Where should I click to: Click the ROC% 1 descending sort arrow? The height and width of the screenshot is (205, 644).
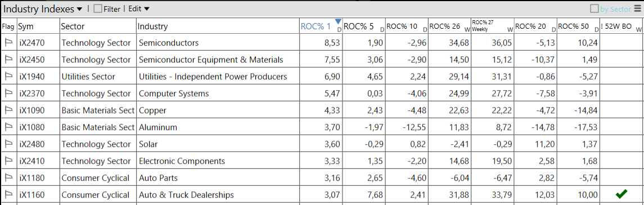[338, 21]
